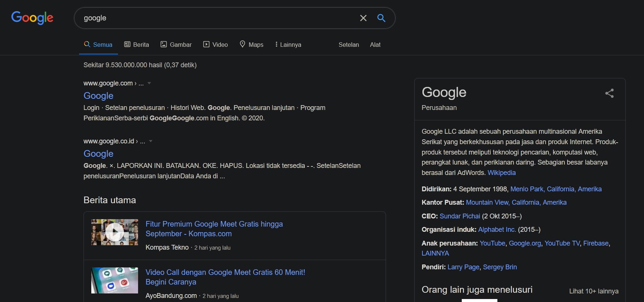Click the Berita utama heading

[x=110, y=200]
